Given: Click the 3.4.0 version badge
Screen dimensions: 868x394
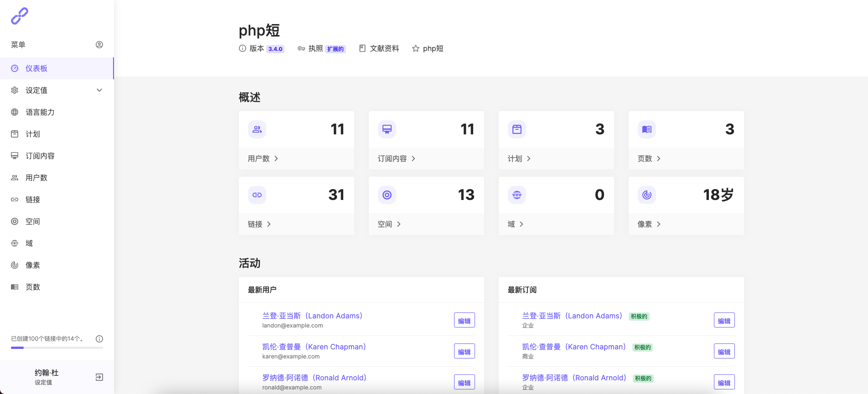Looking at the screenshot, I should [x=275, y=49].
